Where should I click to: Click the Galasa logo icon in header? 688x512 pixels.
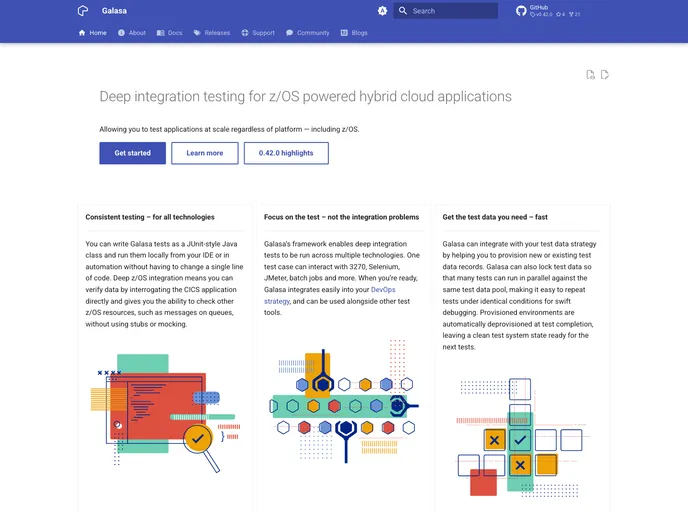(x=83, y=11)
